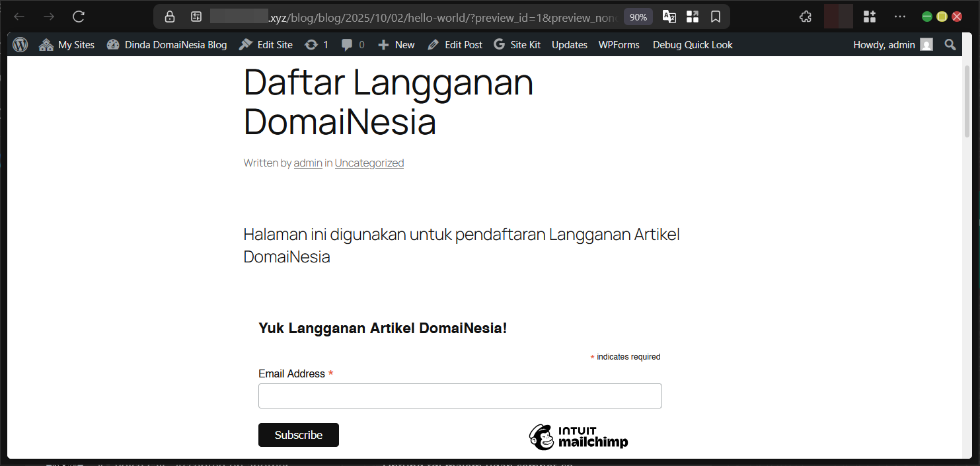This screenshot has height=466, width=980.
Task: Select the Edit Site paintbrush icon
Action: (x=246, y=44)
